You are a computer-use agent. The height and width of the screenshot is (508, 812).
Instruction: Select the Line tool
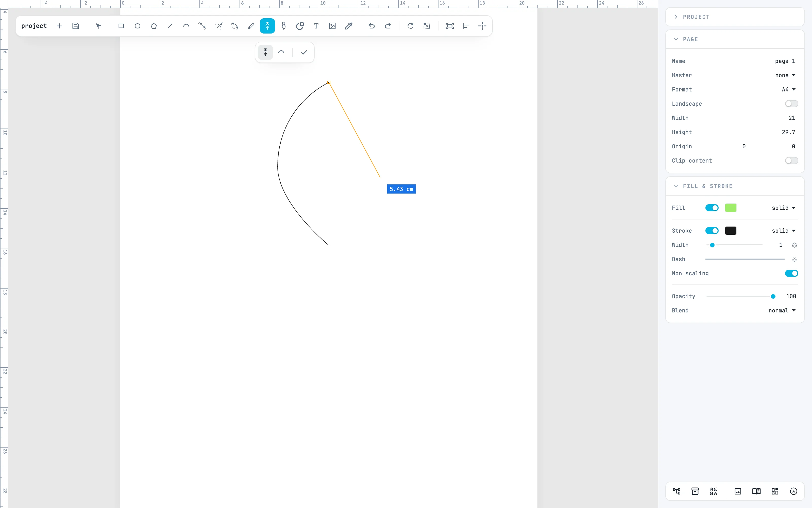click(170, 26)
